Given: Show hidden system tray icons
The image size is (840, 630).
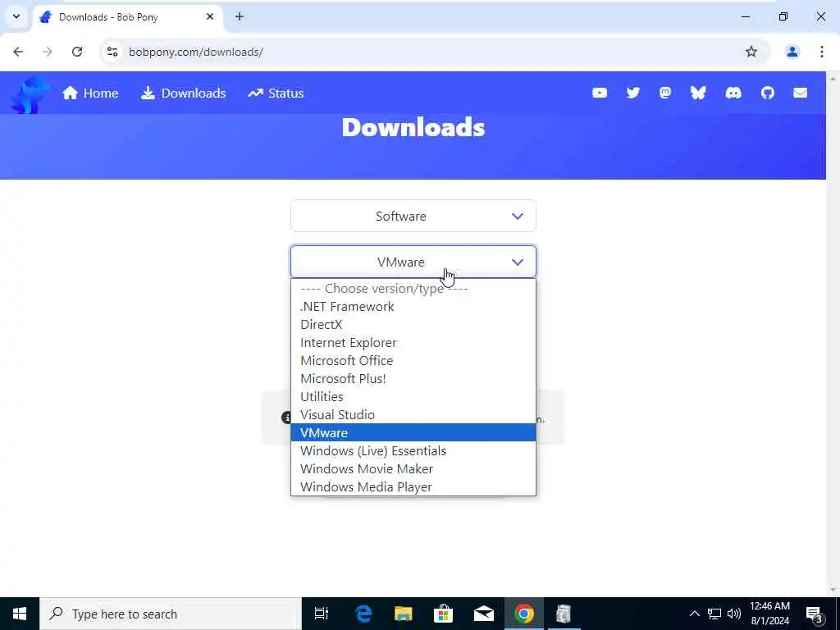Looking at the screenshot, I should (x=694, y=614).
